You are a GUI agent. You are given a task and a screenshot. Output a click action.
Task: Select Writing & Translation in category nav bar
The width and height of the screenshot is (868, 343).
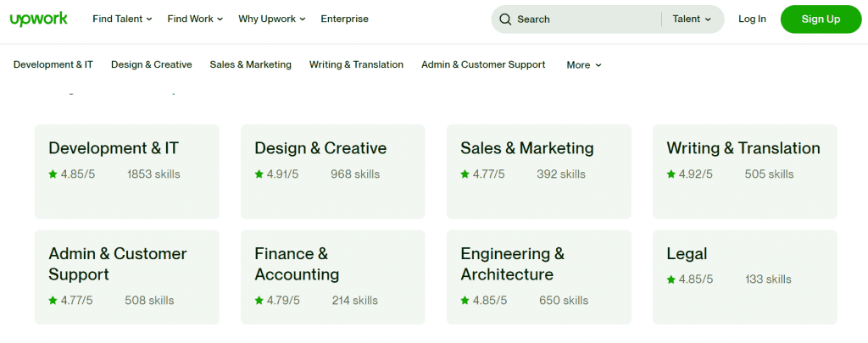[356, 64]
